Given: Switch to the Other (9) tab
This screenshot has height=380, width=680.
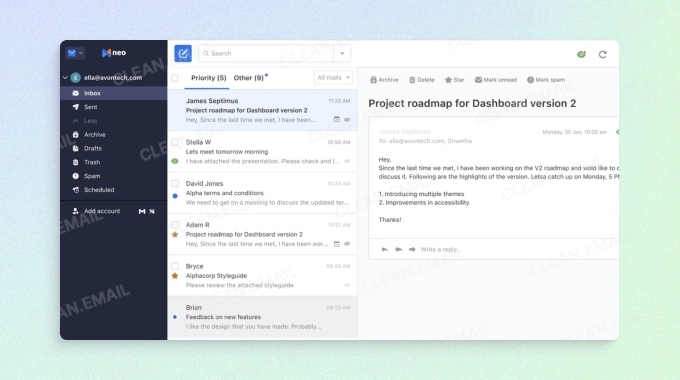Looking at the screenshot, I should point(248,78).
